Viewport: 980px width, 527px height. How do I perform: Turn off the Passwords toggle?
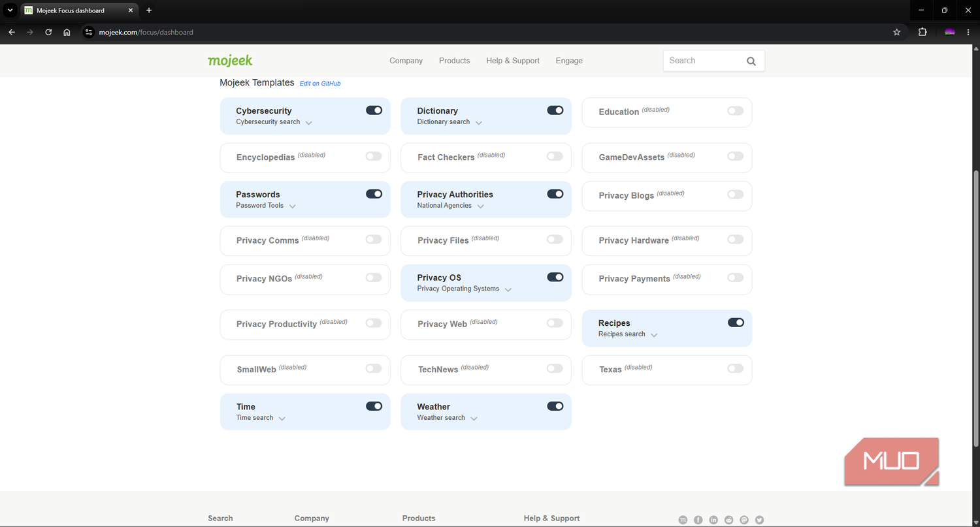pos(374,194)
